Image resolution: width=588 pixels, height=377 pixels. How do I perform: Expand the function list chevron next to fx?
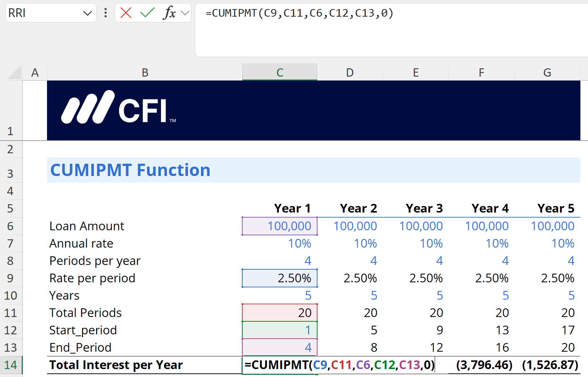coord(185,13)
